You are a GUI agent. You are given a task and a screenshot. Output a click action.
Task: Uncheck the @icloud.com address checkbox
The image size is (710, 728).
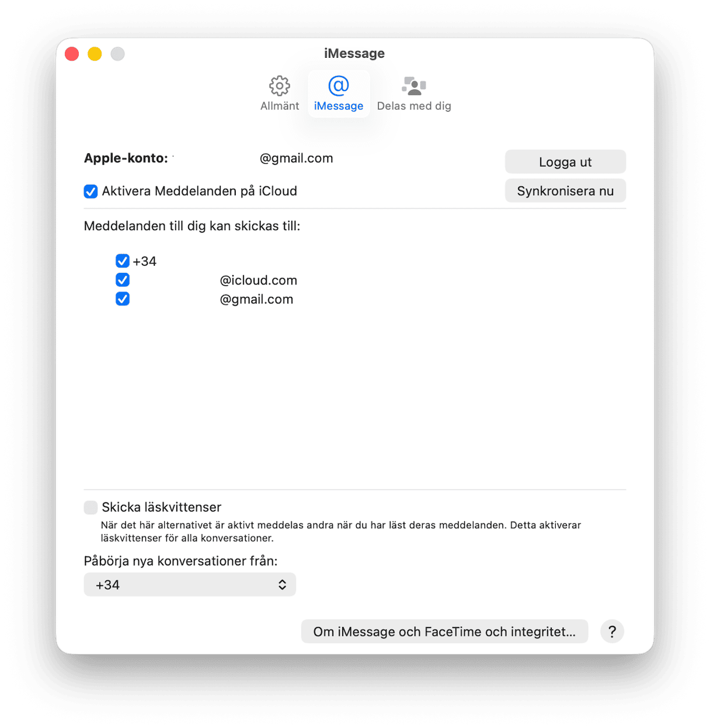(x=123, y=280)
